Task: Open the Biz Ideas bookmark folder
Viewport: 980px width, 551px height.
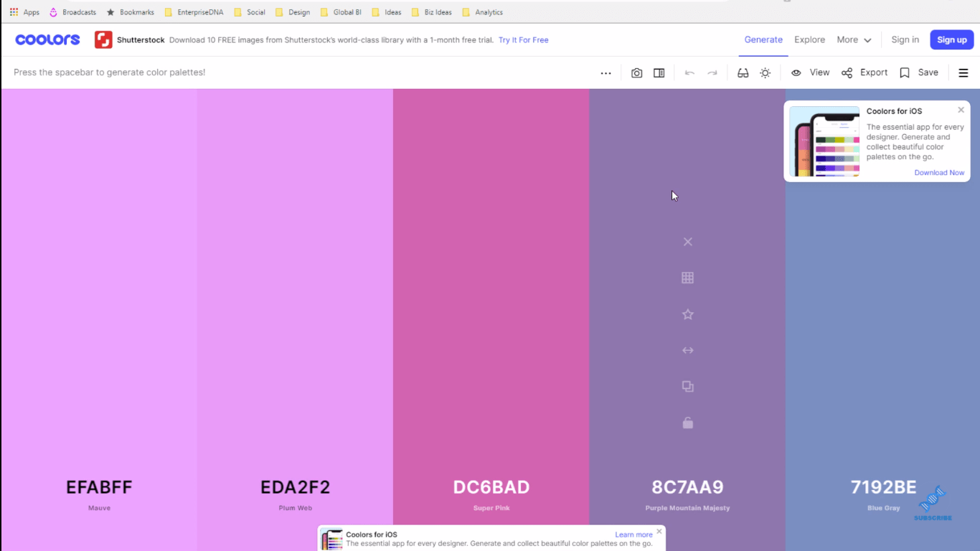Action: tap(431, 12)
